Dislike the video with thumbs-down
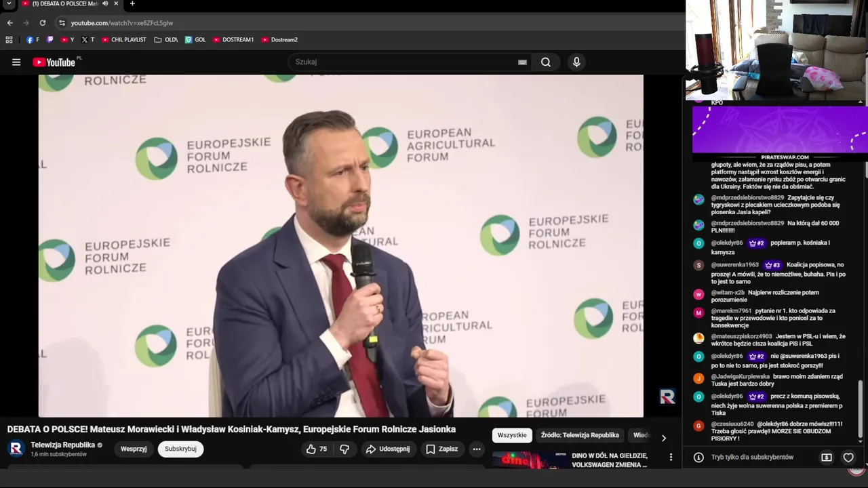Image resolution: width=868 pixels, height=488 pixels. pos(344,449)
